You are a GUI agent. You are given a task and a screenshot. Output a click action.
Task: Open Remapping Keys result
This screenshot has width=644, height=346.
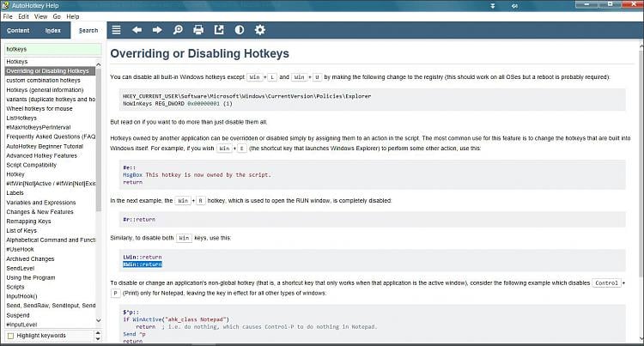pyautogui.click(x=28, y=222)
